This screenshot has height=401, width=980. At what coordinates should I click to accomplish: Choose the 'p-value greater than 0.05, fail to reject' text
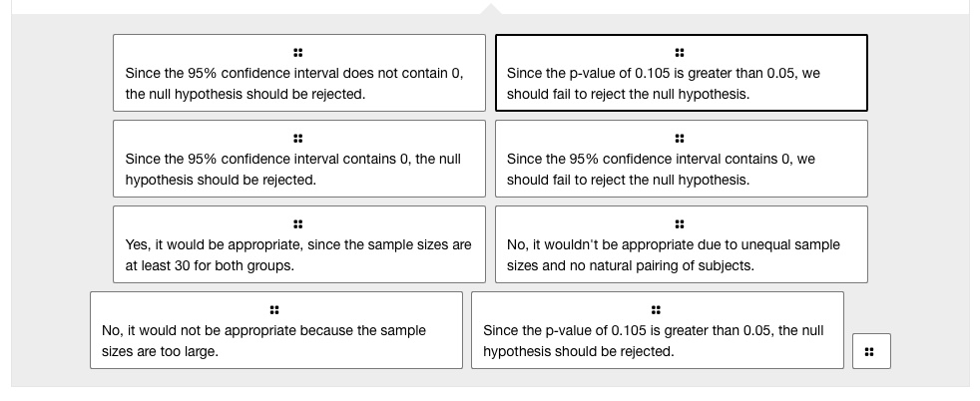click(664, 84)
